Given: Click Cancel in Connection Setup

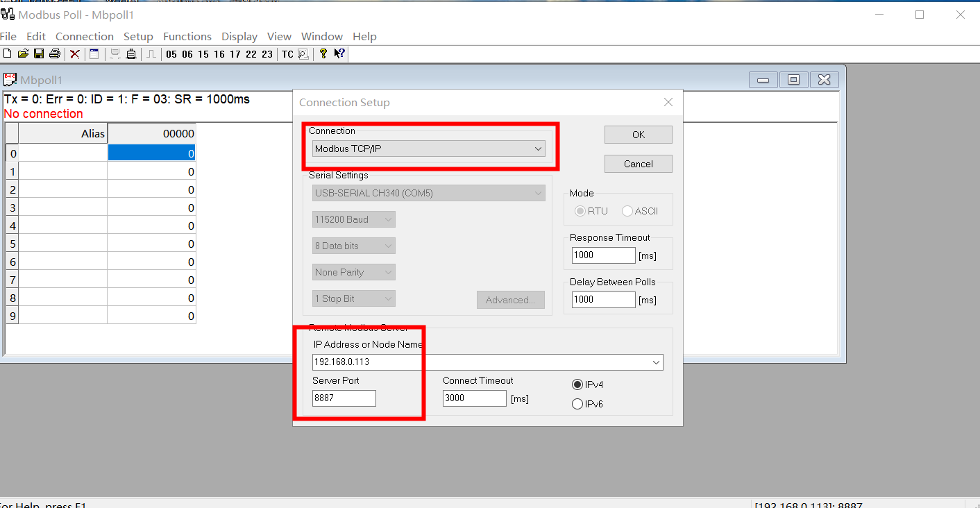Looking at the screenshot, I should [x=638, y=164].
